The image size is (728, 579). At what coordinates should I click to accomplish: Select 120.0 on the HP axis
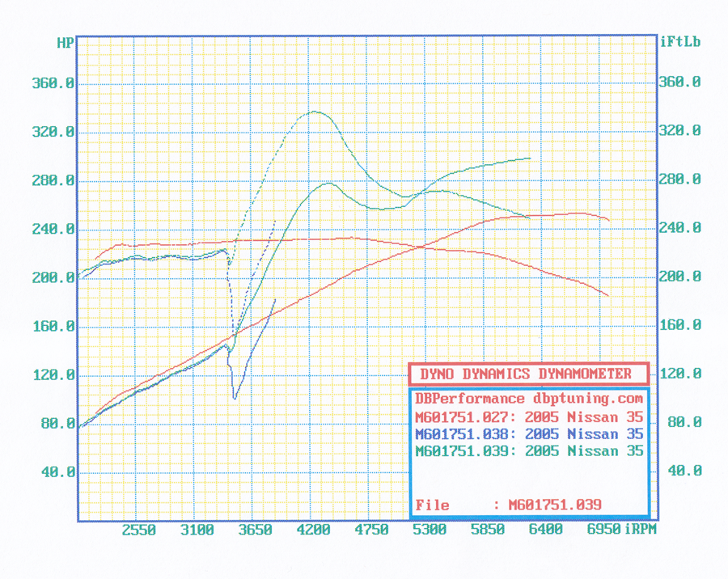[x=53, y=374]
